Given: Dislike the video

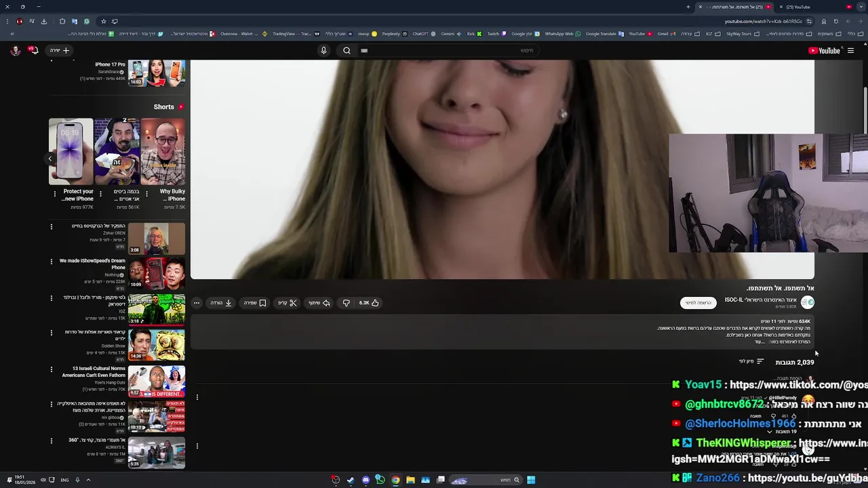Looking at the screenshot, I should tap(346, 303).
